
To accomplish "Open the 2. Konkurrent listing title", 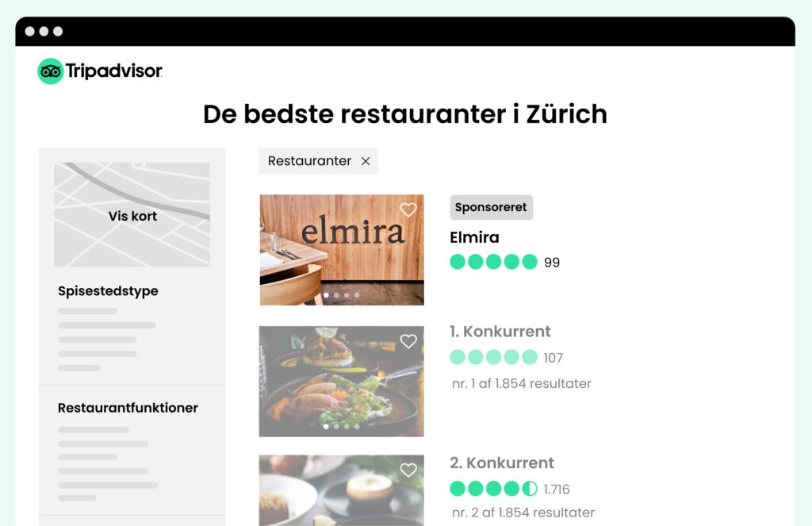I will [x=502, y=463].
